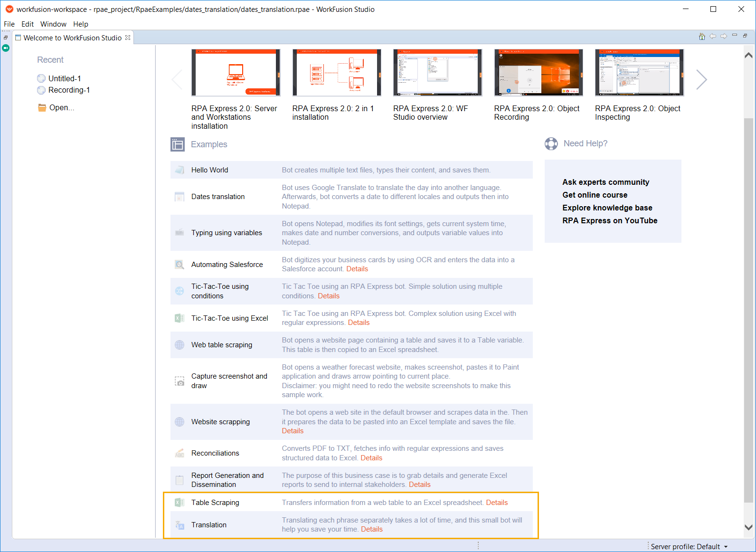Click the green recorder icon in the left trim bar
The height and width of the screenshot is (552, 756).
[x=6, y=48]
